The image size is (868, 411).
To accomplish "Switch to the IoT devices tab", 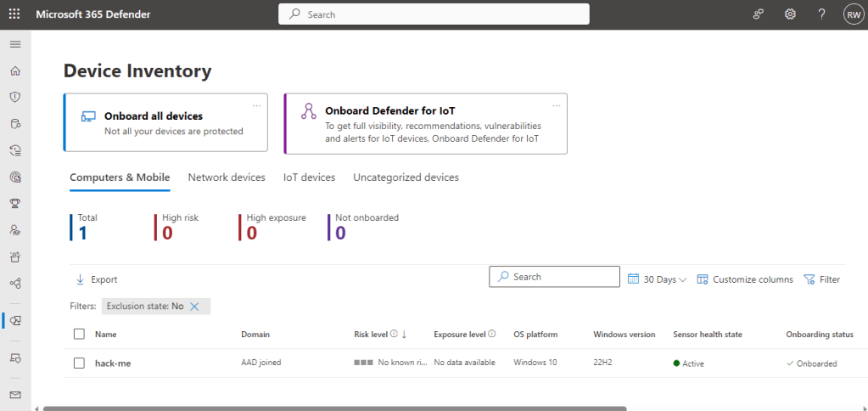I will [309, 177].
